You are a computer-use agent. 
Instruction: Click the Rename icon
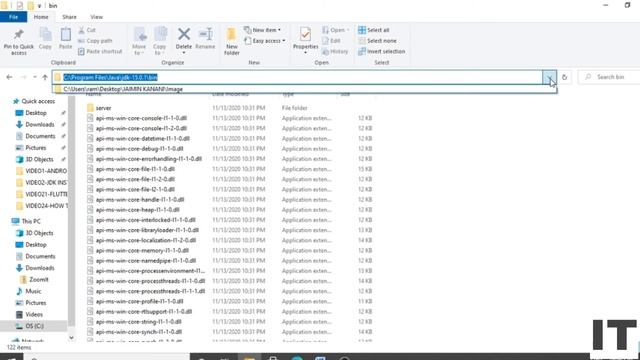[205, 34]
